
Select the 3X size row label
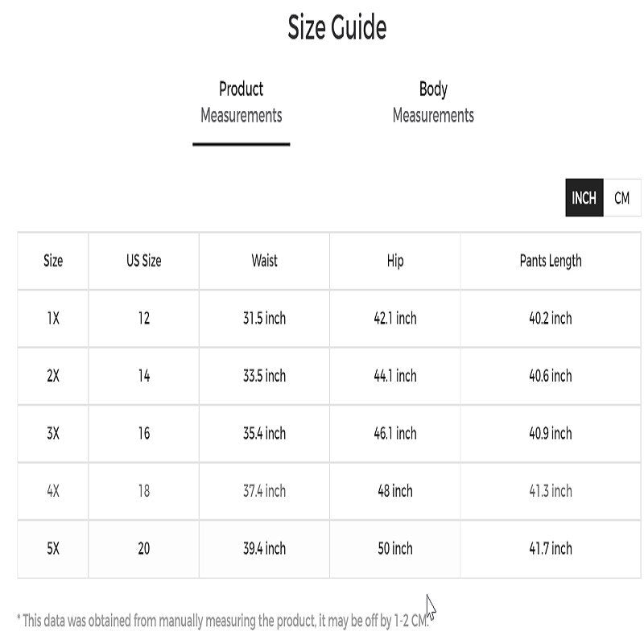[x=53, y=434]
